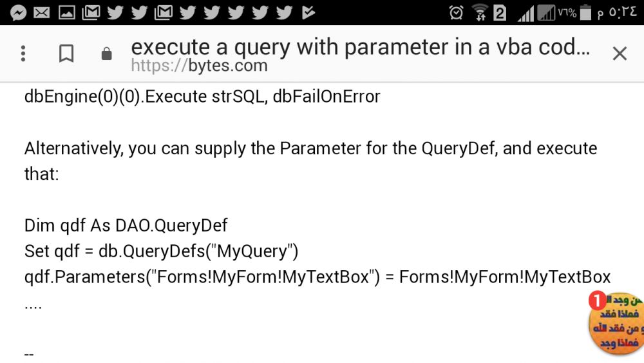
Task: Open the picture gallery notification icon
Action: click(x=66, y=13)
